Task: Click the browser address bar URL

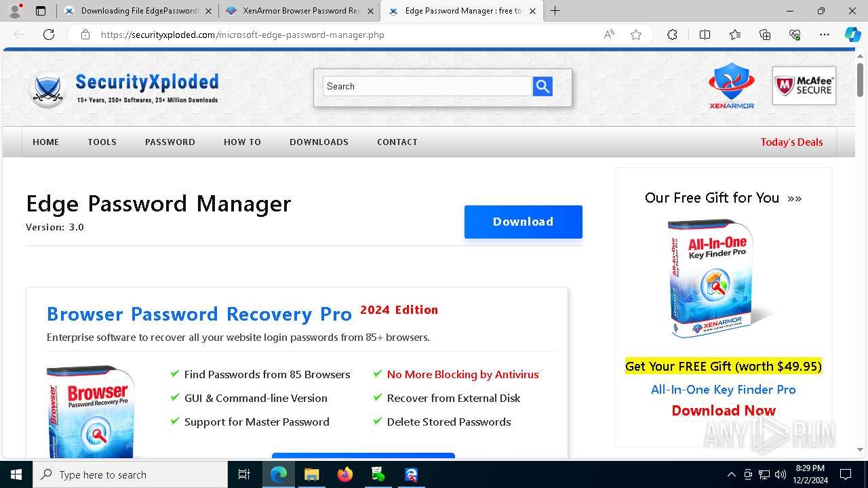Action: point(243,35)
